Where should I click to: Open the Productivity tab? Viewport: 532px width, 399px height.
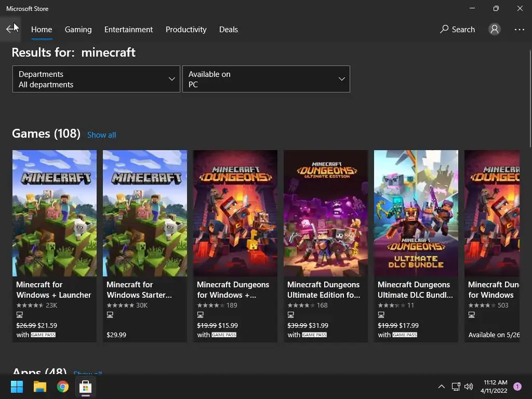pos(186,30)
